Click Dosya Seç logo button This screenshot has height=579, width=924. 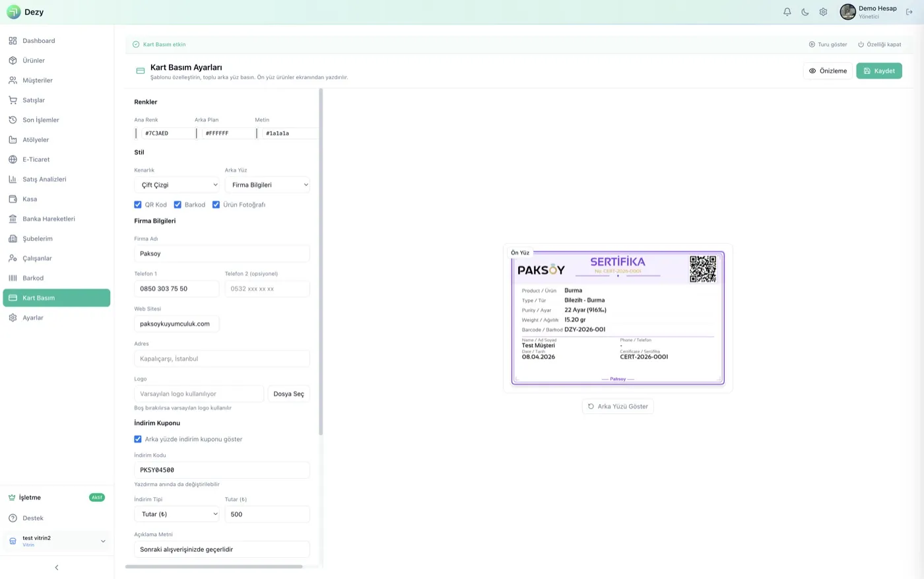point(289,394)
